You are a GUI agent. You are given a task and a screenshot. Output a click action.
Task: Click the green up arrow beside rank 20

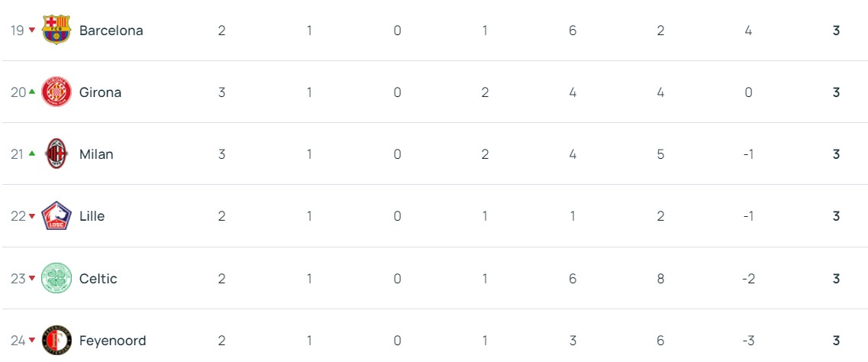32,92
